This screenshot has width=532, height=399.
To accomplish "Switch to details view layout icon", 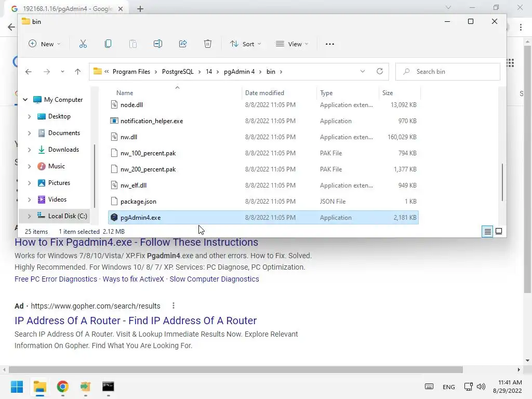I will click(487, 231).
